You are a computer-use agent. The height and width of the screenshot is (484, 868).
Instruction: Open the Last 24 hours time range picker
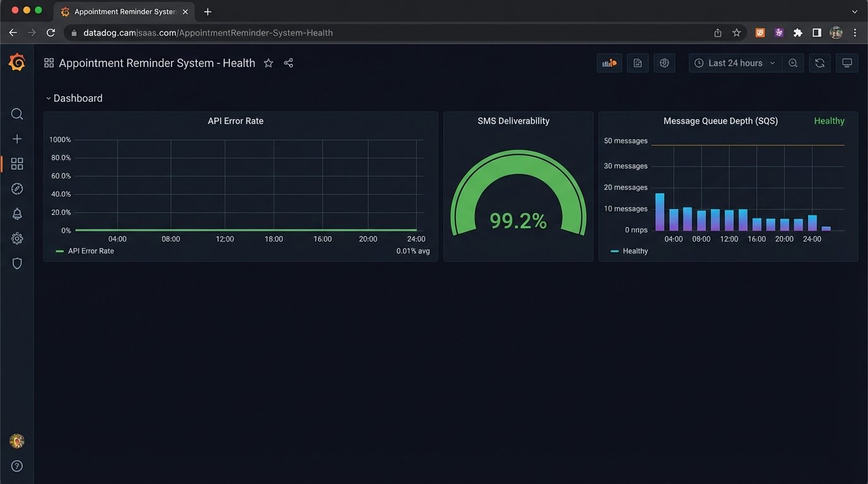pos(735,63)
